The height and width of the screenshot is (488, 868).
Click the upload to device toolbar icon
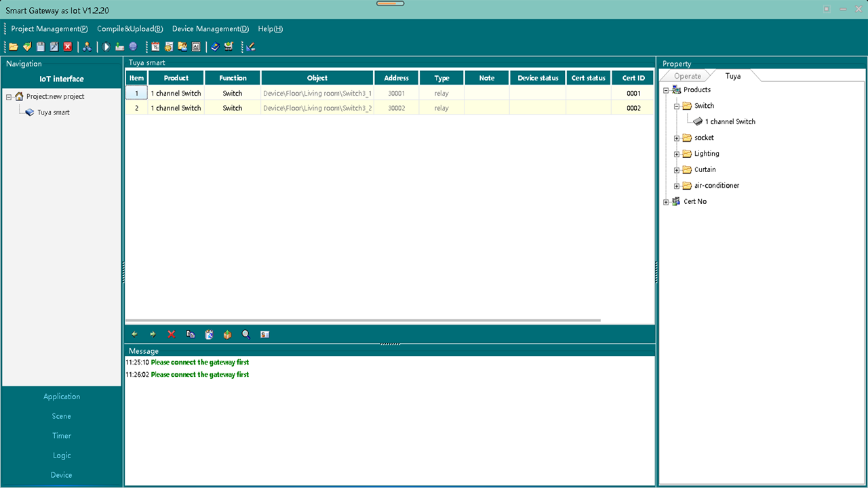click(119, 47)
